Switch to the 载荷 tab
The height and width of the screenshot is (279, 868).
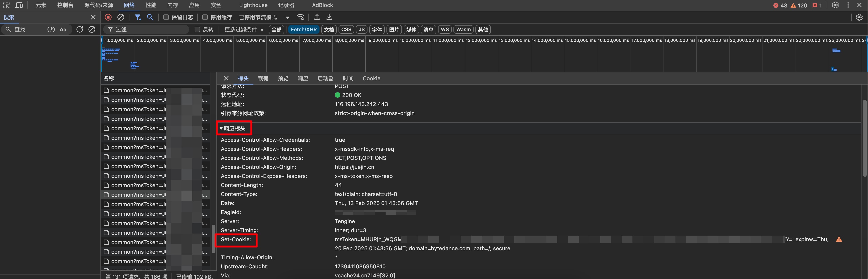[263, 78]
